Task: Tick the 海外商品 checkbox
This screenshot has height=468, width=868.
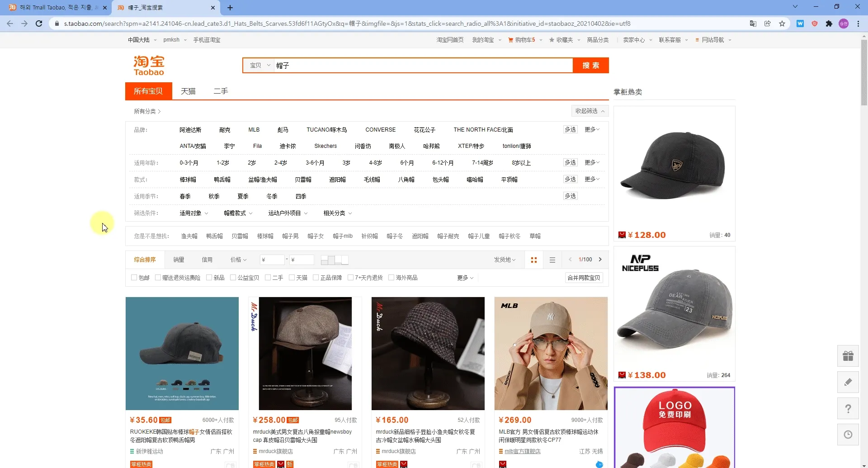Action: [391, 278]
